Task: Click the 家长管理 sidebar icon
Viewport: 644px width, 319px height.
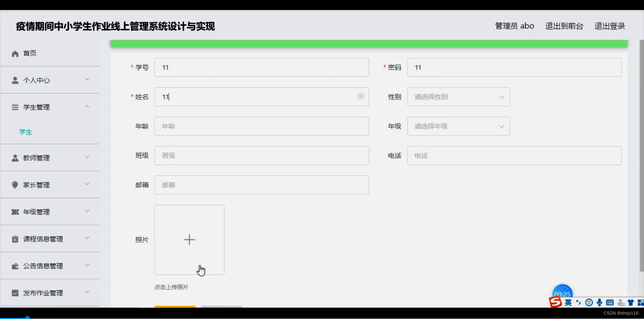Action: click(x=14, y=185)
